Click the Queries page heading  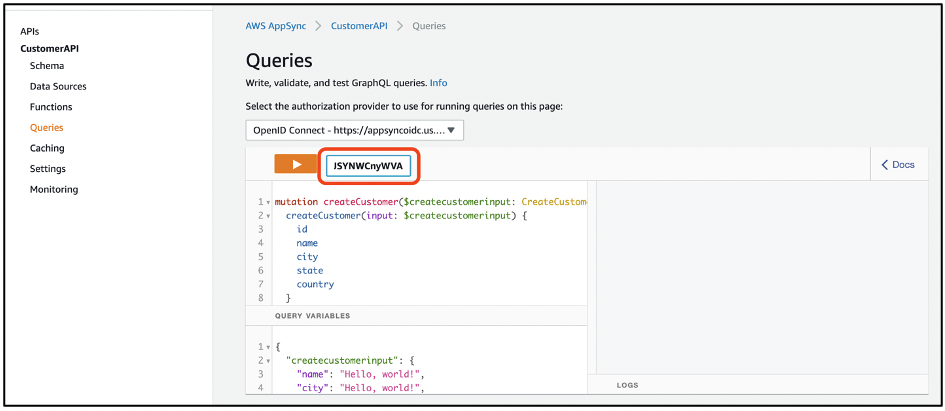pos(279,60)
